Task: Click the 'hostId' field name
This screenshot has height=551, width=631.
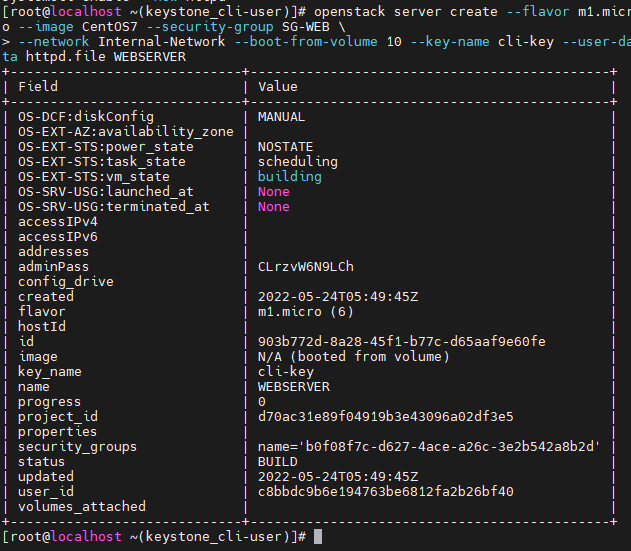Action: point(42,326)
